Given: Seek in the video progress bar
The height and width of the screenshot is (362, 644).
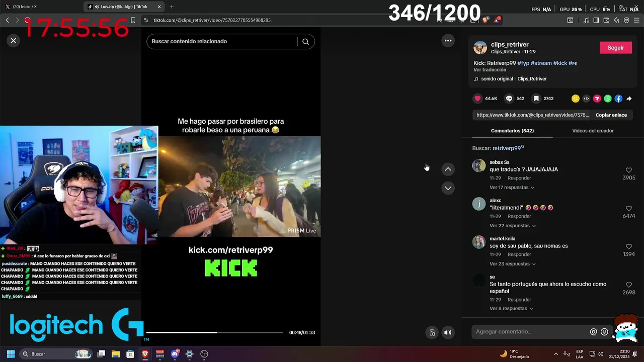Looking at the screenshot, I should click(215, 332).
